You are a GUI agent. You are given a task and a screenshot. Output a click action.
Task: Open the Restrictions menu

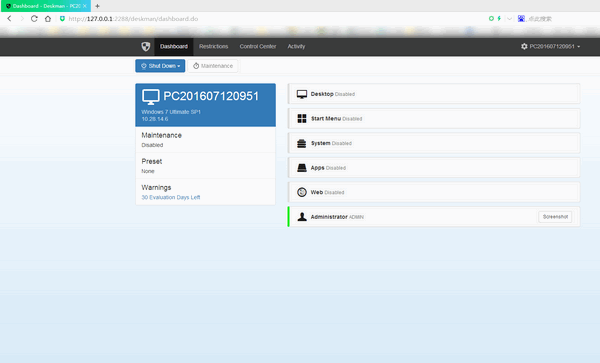click(214, 46)
